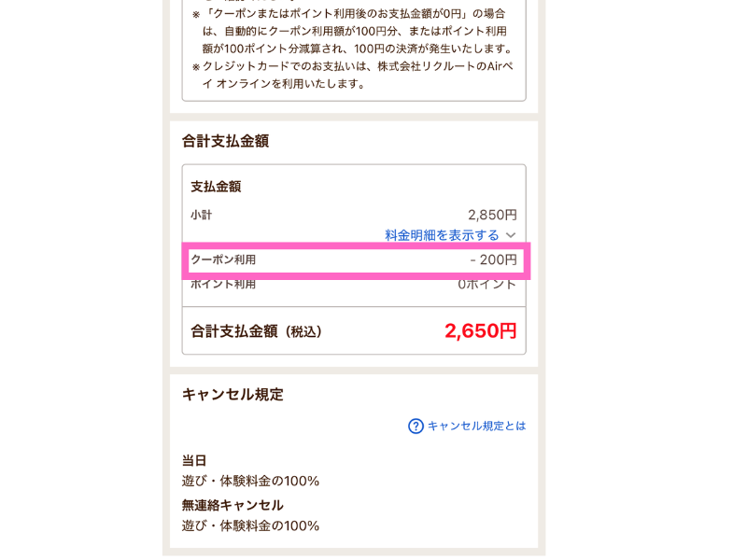Click the 合計支払金額(税込) label
The width and height of the screenshot is (747, 560).
point(256,331)
